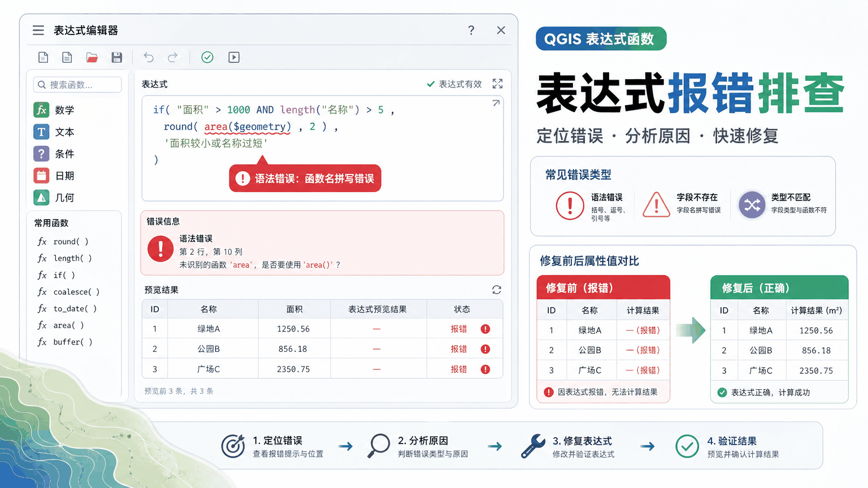Click the 搜索函数 search field
Screen dimensions: 868x488
click(x=77, y=85)
